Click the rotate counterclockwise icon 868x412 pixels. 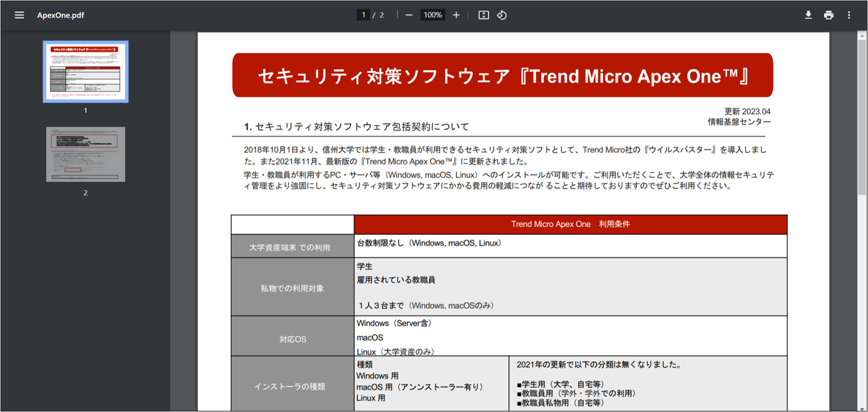pos(502,15)
